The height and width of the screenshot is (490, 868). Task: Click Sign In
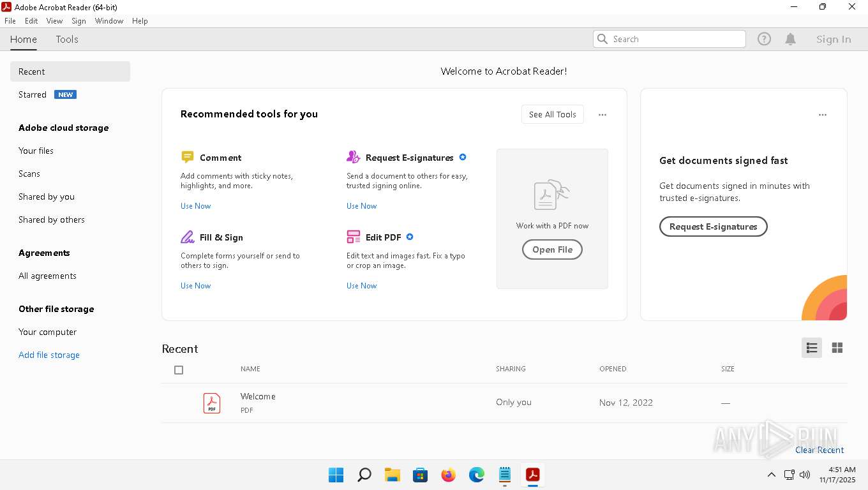834,39
